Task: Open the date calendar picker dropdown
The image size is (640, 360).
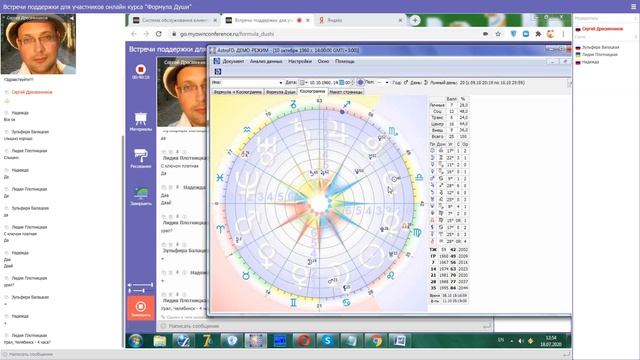Action: click(303, 82)
